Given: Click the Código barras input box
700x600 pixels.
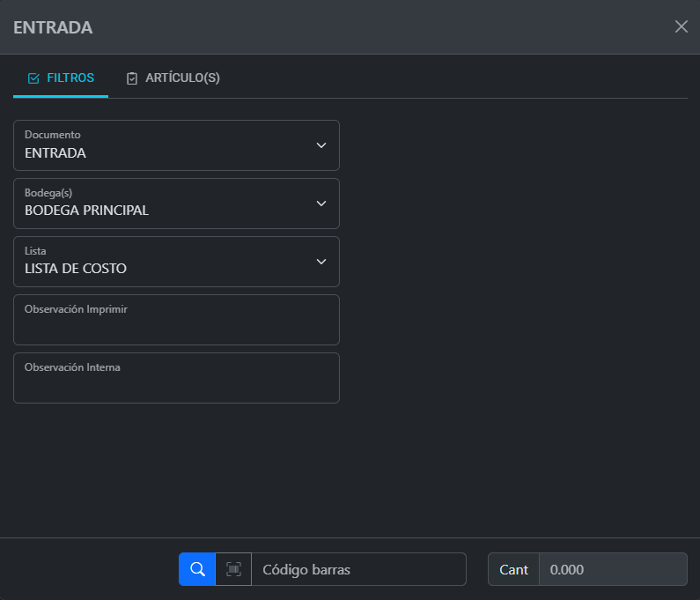Looking at the screenshot, I should pos(358,569).
